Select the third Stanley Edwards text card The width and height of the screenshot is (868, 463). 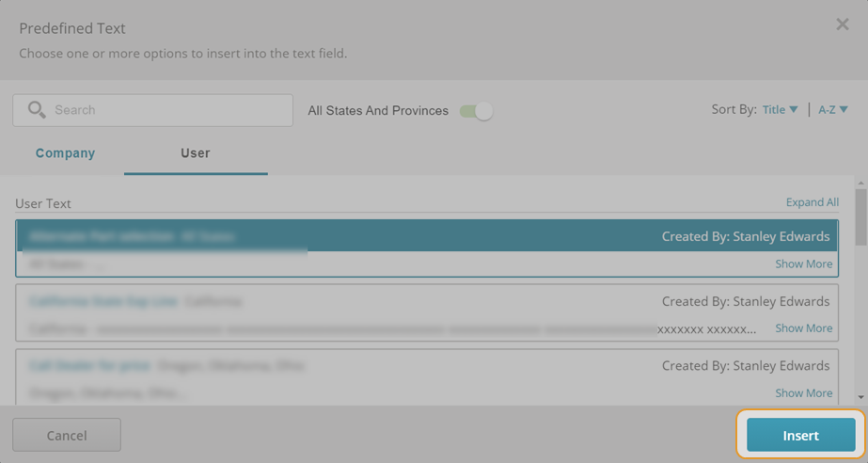(427, 376)
